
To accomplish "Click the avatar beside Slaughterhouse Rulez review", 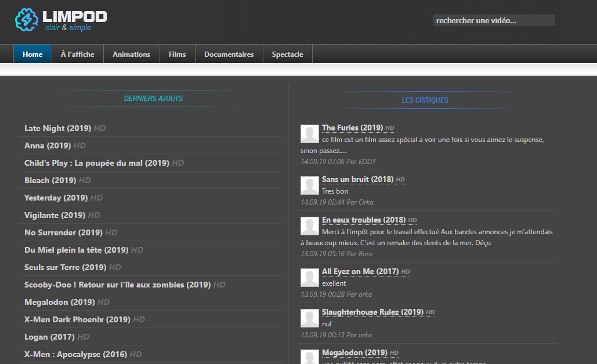I will pyautogui.click(x=310, y=318).
